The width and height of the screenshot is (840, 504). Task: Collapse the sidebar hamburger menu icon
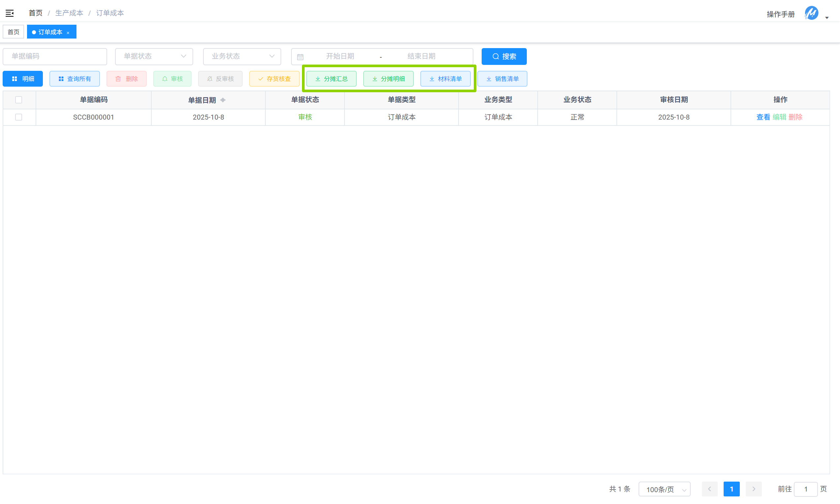(x=10, y=13)
